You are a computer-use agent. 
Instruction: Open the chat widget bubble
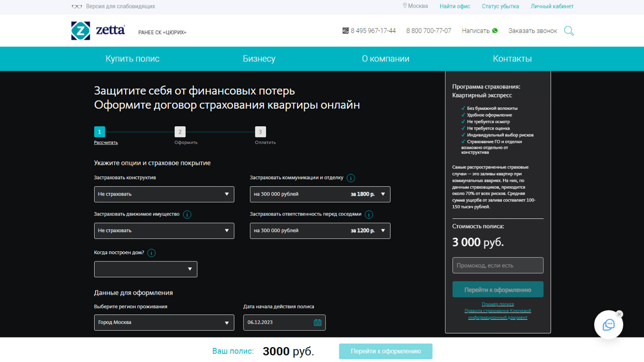609,325
